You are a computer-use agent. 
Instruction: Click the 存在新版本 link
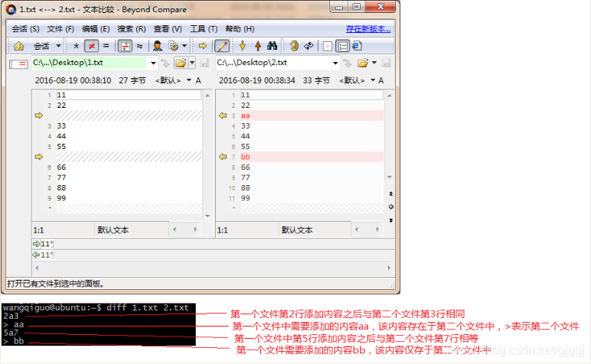(368, 29)
